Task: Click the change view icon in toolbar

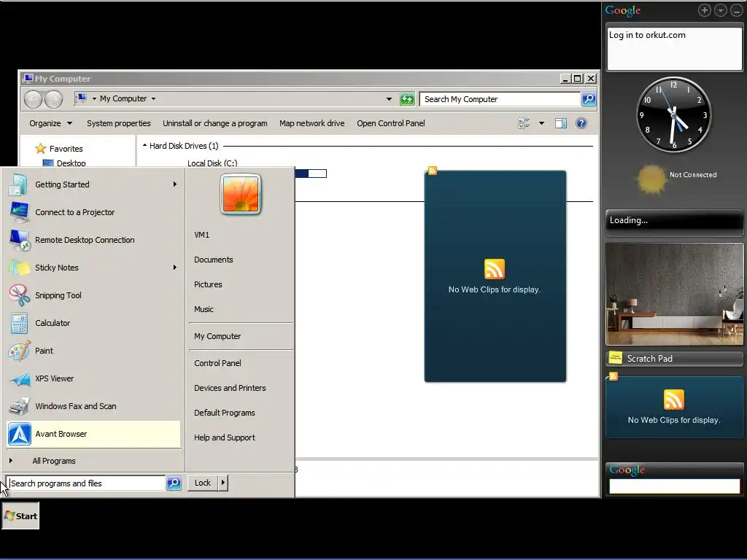Action: [x=524, y=123]
